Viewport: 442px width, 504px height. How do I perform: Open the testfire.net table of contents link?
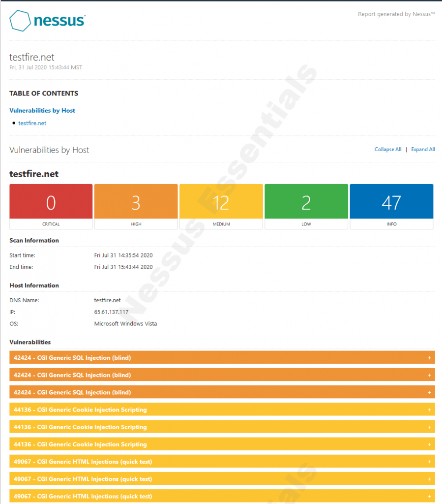click(32, 123)
